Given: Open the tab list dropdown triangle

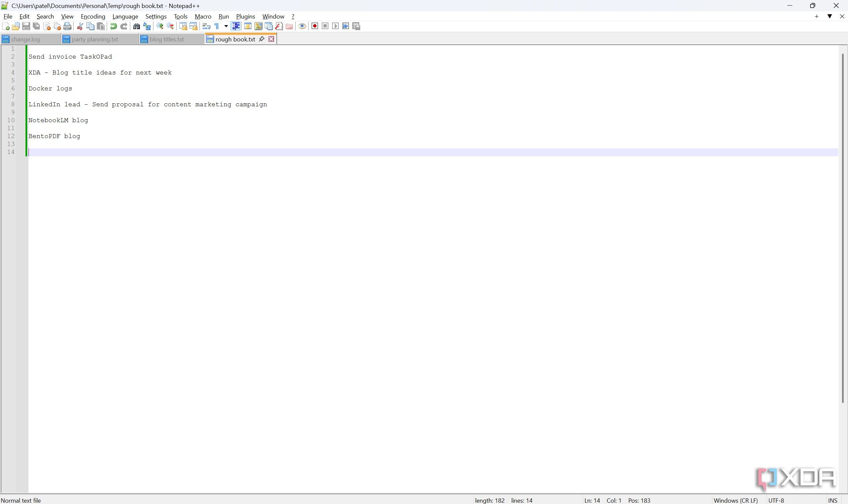Looking at the screenshot, I should [x=830, y=16].
